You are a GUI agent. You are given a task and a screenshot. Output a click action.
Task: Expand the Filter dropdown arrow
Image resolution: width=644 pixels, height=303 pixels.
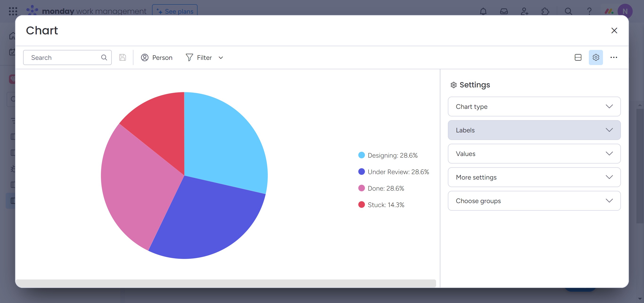point(221,57)
